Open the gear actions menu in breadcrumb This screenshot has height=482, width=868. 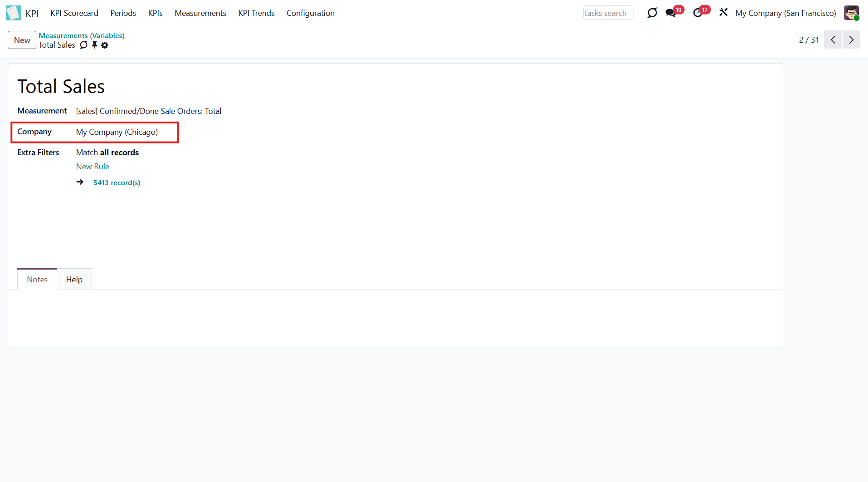(x=105, y=45)
